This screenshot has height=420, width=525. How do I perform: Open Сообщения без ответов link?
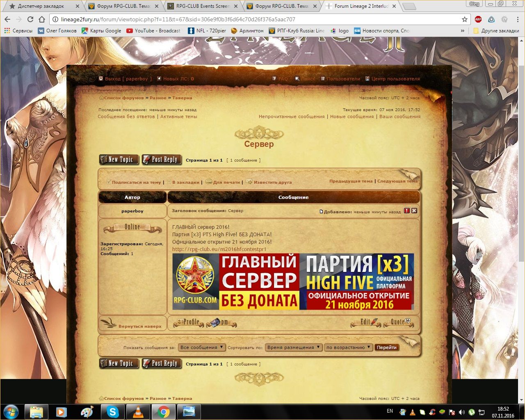(x=126, y=116)
